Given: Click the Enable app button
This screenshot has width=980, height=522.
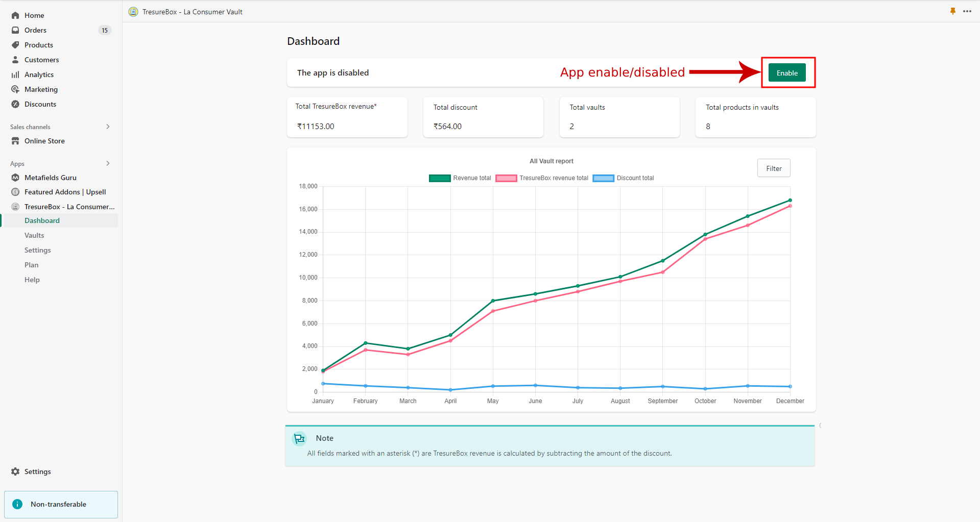Looking at the screenshot, I should (787, 73).
